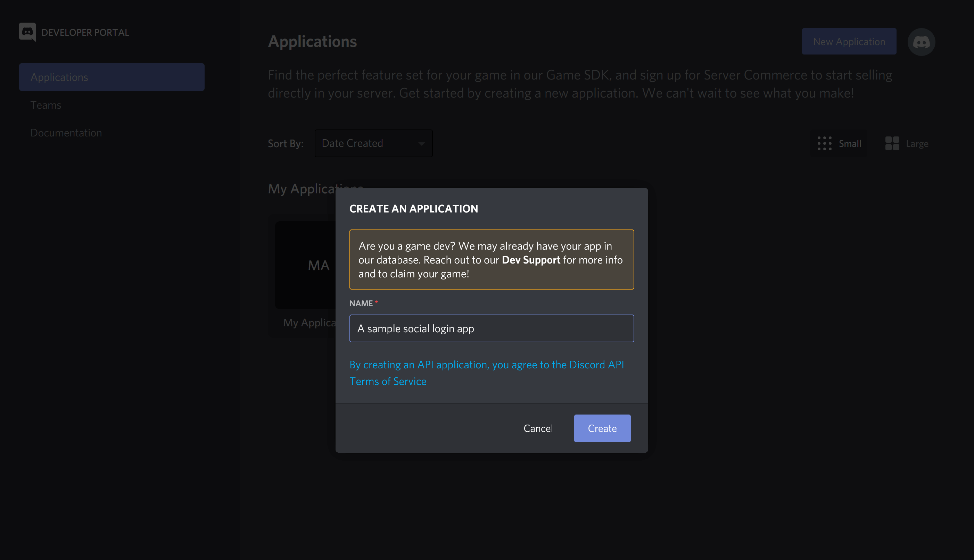Viewport: 974px width, 560px height.
Task: Click the Applications sidebar icon
Action: point(112,77)
